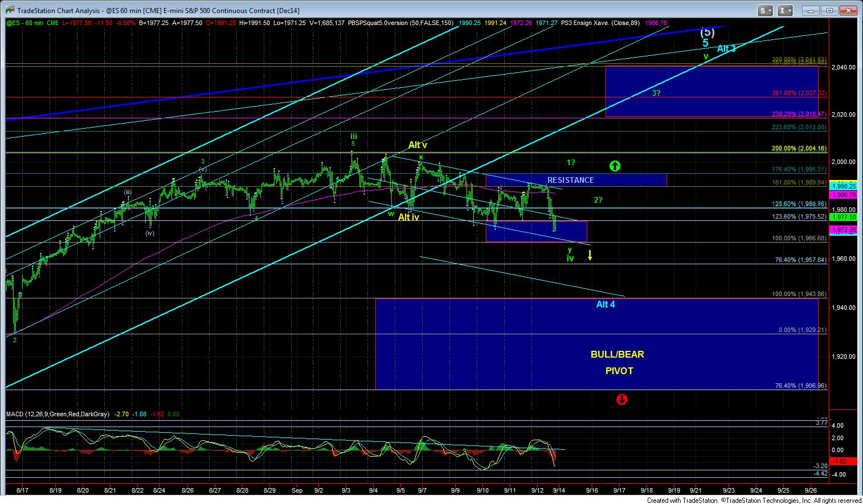Select the "Alt v" wave label
Image resolution: width=863 pixels, height=504 pixels.
tap(418, 145)
